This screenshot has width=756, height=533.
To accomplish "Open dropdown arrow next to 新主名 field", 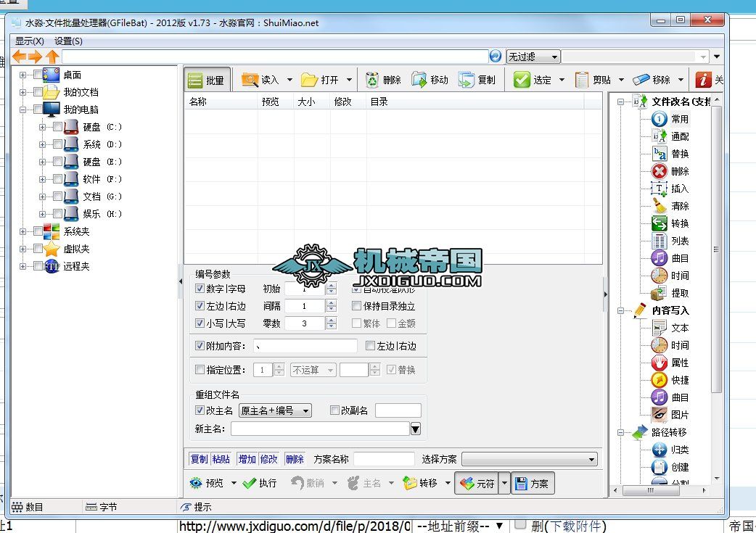I will [x=415, y=429].
